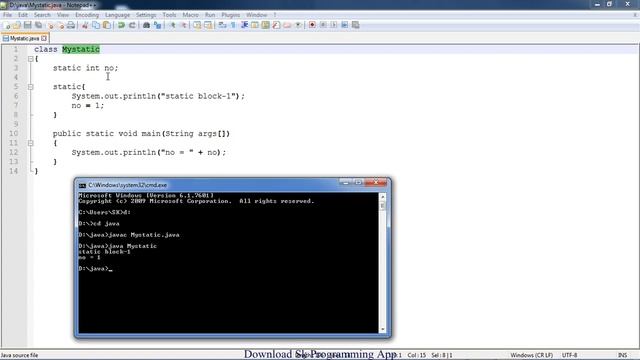Click the green Undo arrow icon
Image resolution: width=640 pixels, height=360 pixels.
tap(121, 25)
